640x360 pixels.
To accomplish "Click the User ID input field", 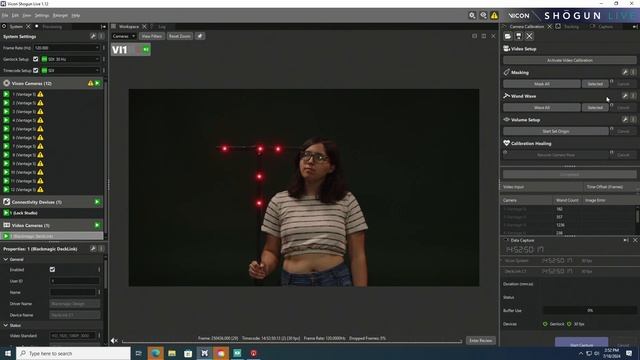I will pyautogui.click(x=75, y=281).
